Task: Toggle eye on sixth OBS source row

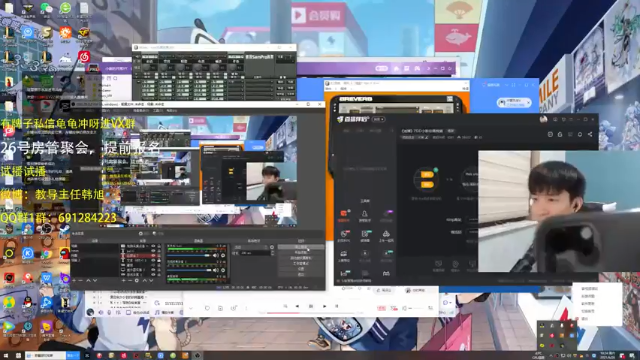Action: tap(153, 270)
